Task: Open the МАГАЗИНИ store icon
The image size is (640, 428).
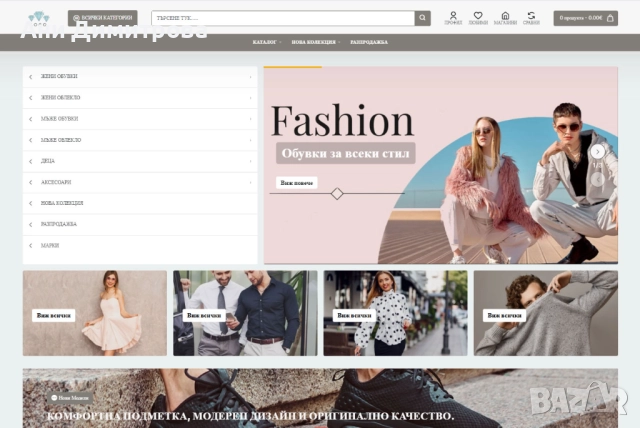Action: click(505, 18)
